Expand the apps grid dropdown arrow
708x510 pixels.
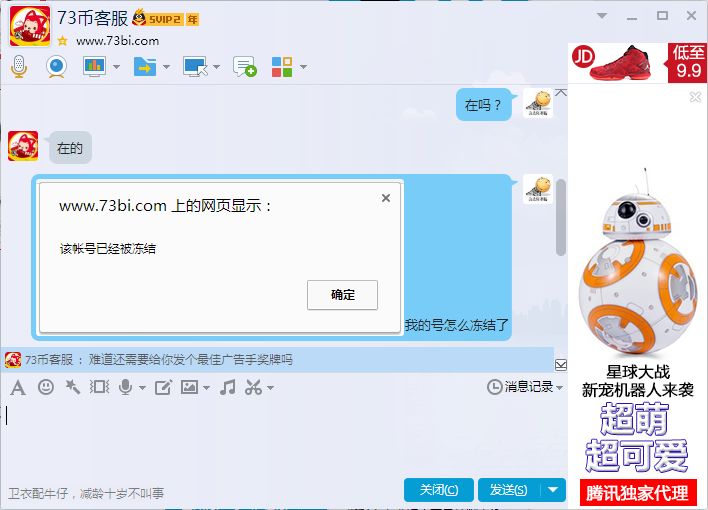coord(303,67)
